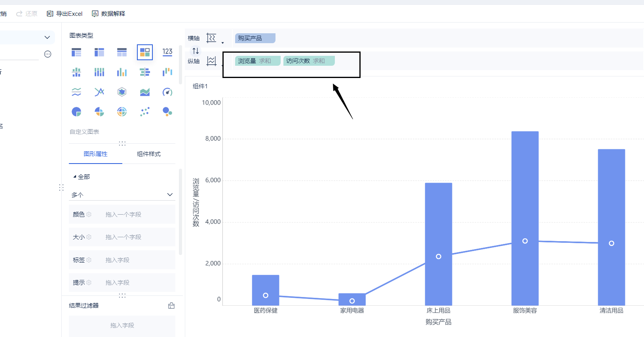The height and width of the screenshot is (337, 644).
Task: Open the more options ellipsis button
Action: point(48,54)
